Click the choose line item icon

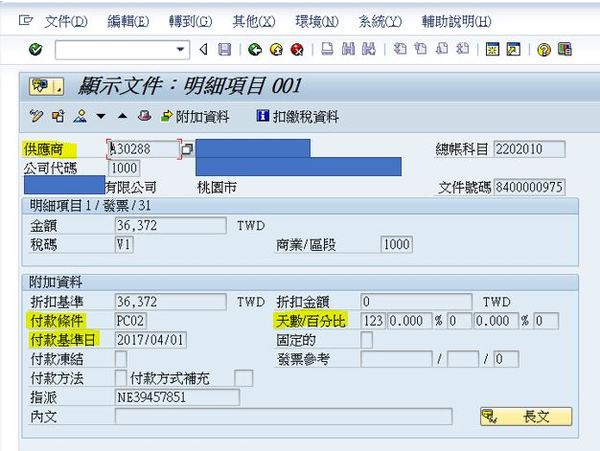(x=58, y=116)
